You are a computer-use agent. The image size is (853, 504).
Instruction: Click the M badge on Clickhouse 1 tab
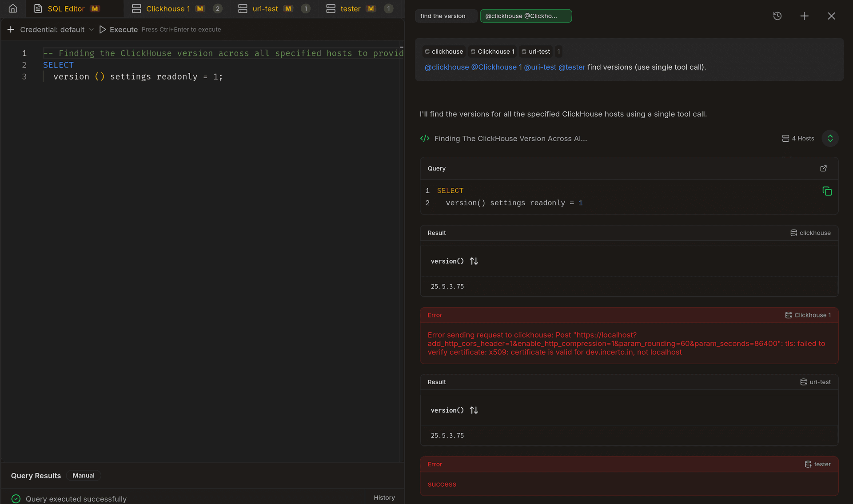200,8
